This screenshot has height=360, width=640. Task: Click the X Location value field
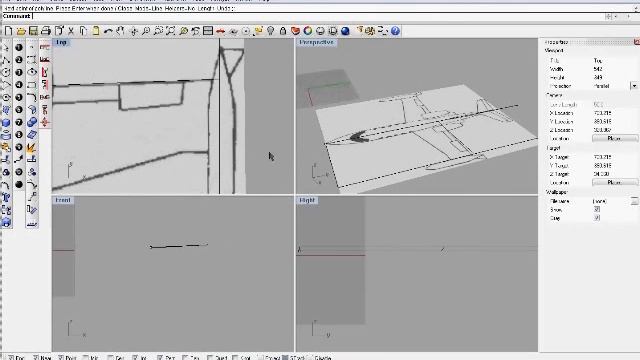[x=614, y=113]
